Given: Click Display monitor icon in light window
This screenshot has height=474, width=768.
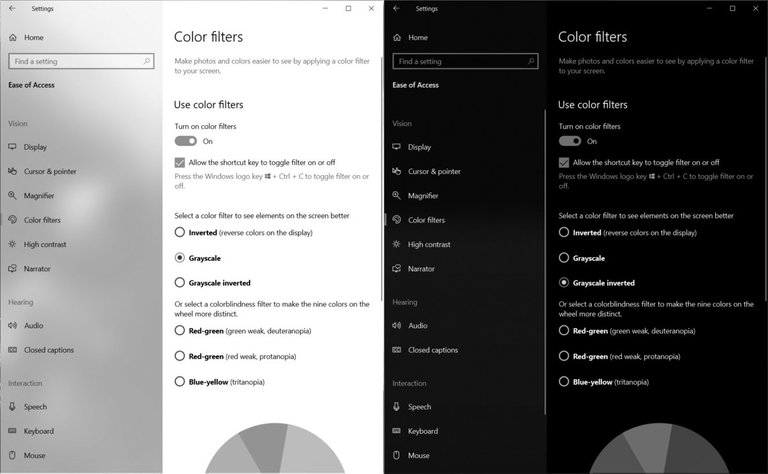Looking at the screenshot, I should (12, 146).
